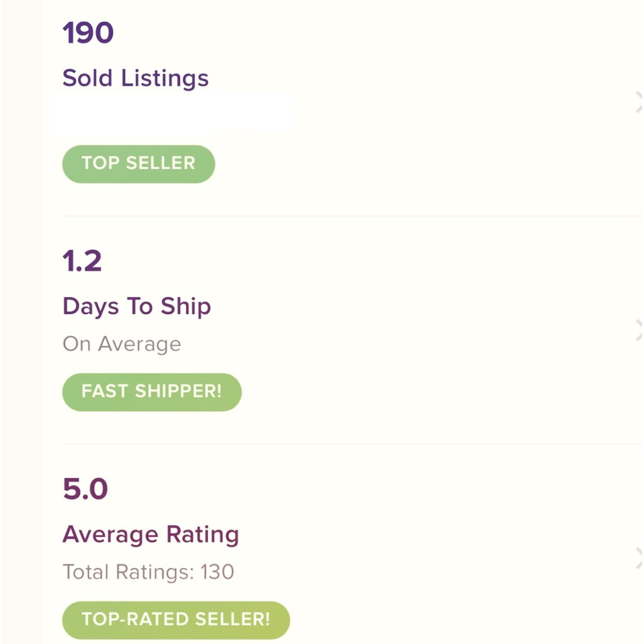The image size is (644, 644).
Task: Tap the 5.0 rating value
Action: pyautogui.click(x=85, y=489)
